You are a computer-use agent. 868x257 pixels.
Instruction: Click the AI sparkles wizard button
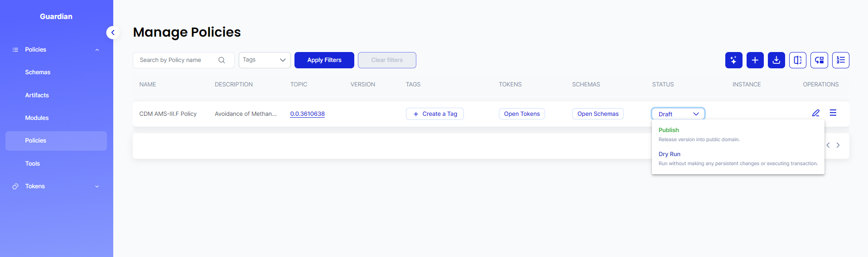pyautogui.click(x=733, y=60)
